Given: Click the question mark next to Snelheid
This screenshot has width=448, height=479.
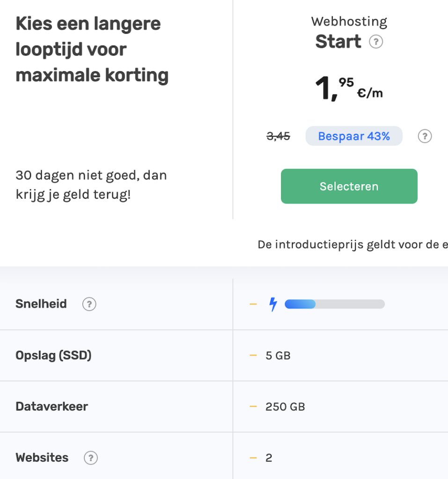Looking at the screenshot, I should click(x=89, y=305).
